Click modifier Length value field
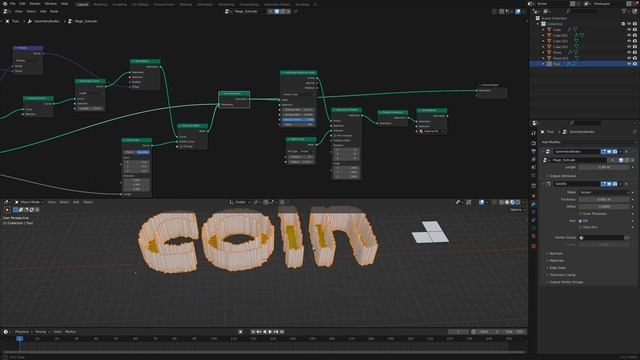640x360 pixels. click(x=604, y=167)
